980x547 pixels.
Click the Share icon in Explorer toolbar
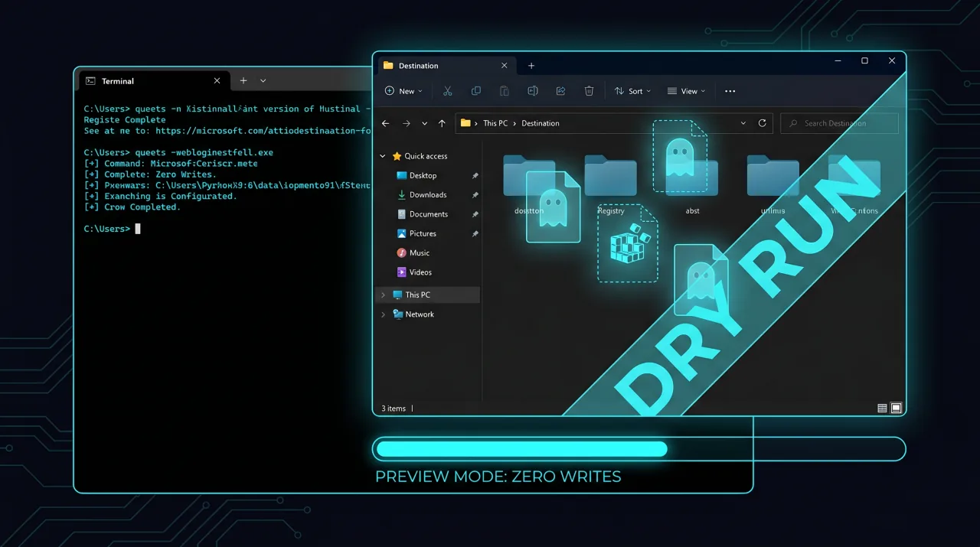pyautogui.click(x=560, y=91)
